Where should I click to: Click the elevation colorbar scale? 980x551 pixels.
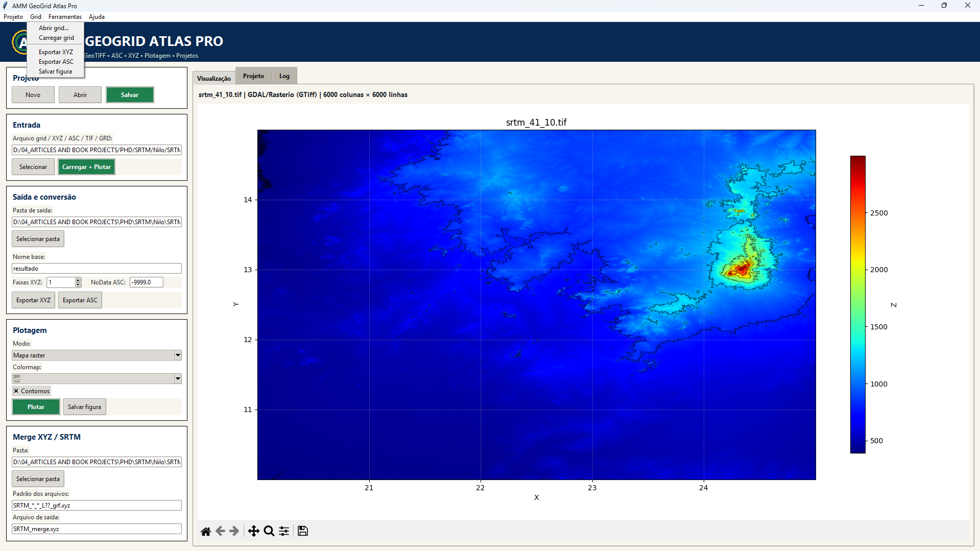(857, 304)
